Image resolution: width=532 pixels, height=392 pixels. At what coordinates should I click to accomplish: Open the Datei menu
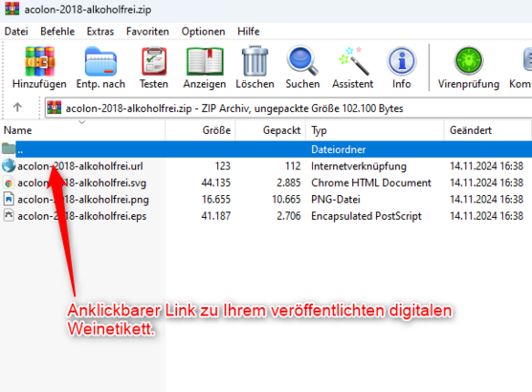click(16, 32)
